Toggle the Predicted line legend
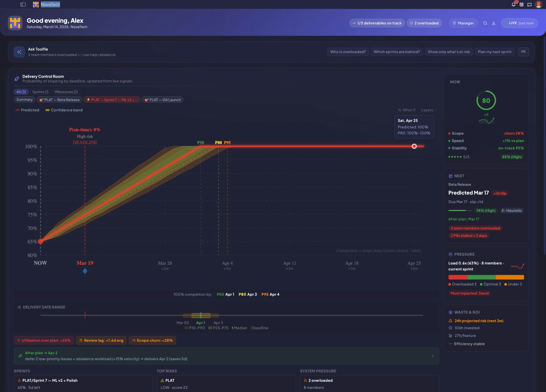The image size is (546, 392). pos(27,110)
